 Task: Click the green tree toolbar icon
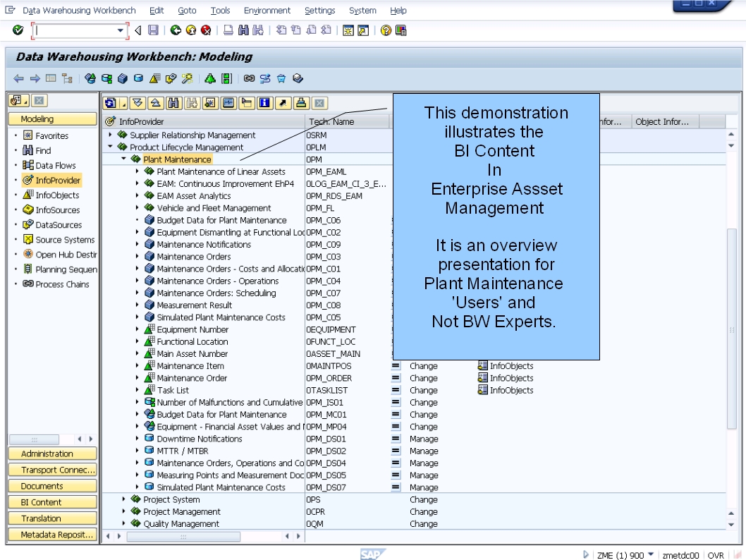pyautogui.click(x=210, y=78)
